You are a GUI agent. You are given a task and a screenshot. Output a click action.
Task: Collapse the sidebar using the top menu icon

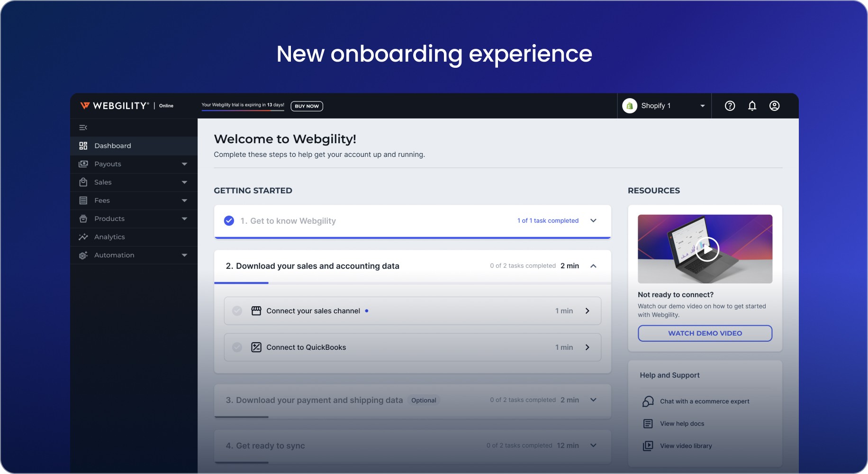tap(83, 127)
